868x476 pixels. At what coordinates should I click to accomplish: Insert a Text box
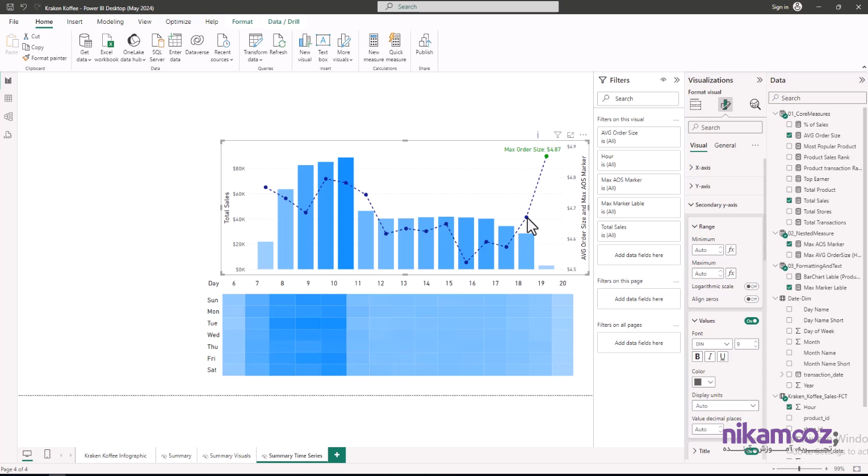click(323, 48)
